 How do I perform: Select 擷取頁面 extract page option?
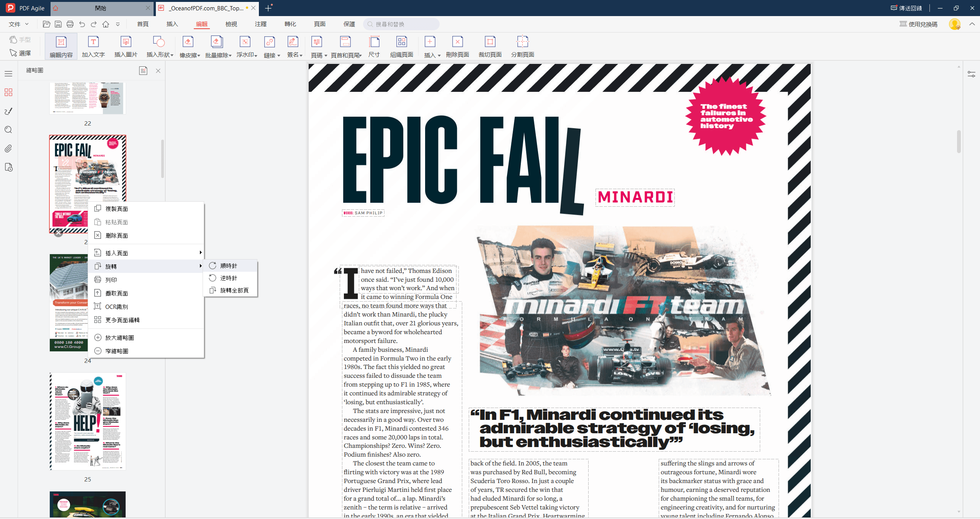coord(146,293)
